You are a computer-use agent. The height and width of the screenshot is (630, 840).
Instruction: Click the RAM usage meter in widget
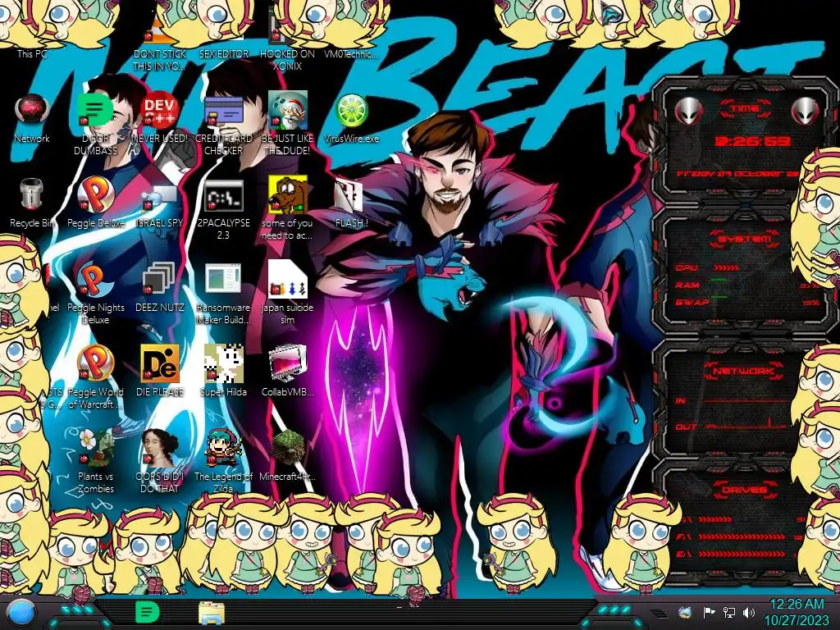(x=719, y=281)
